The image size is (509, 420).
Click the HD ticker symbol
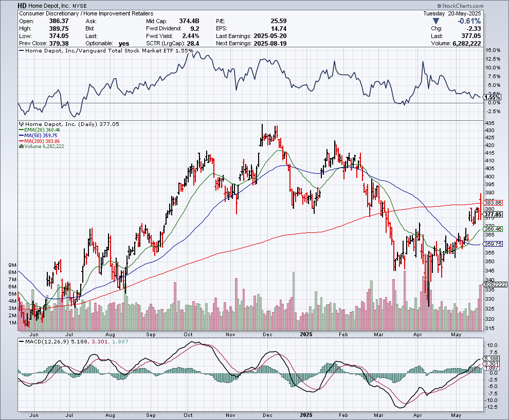pos(22,6)
